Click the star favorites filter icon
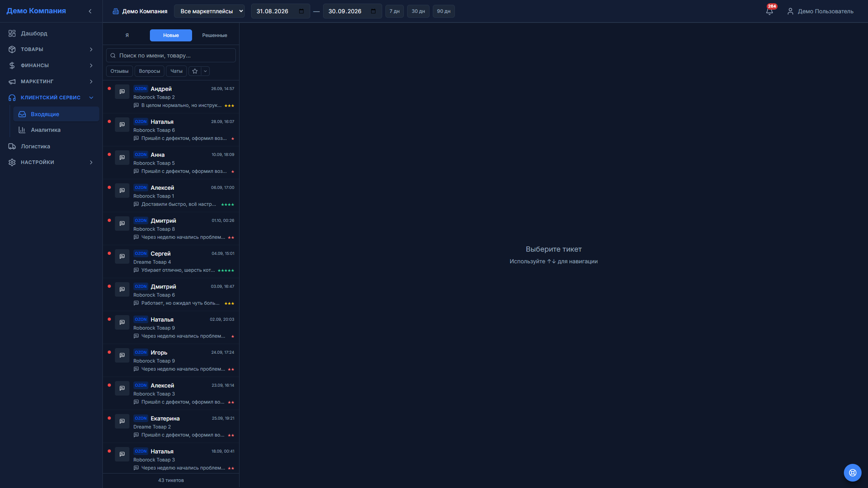Image resolution: width=868 pixels, height=488 pixels. pos(195,71)
